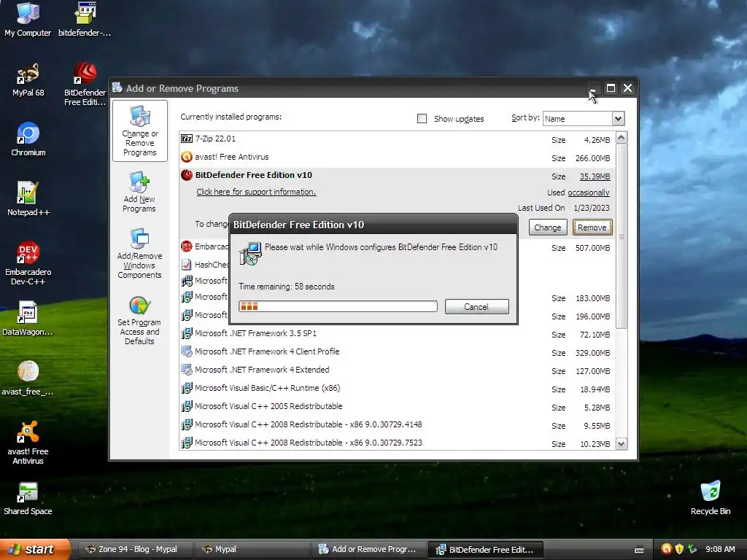Click the Microsoft .NET Framework 4 Client Profile icon
The width and height of the screenshot is (747, 560).
click(187, 351)
